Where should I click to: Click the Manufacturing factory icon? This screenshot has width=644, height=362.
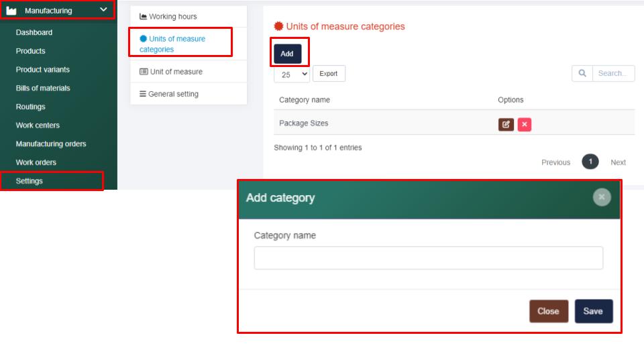(x=11, y=10)
